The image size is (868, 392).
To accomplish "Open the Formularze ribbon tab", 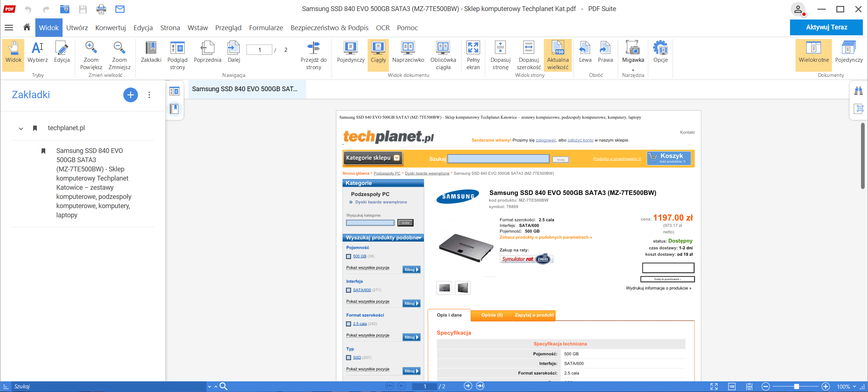I will point(266,28).
